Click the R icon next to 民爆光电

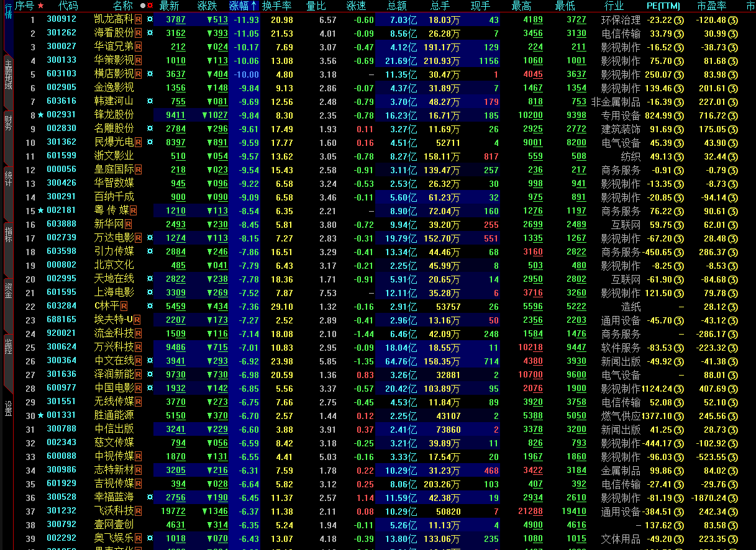tap(138, 143)
